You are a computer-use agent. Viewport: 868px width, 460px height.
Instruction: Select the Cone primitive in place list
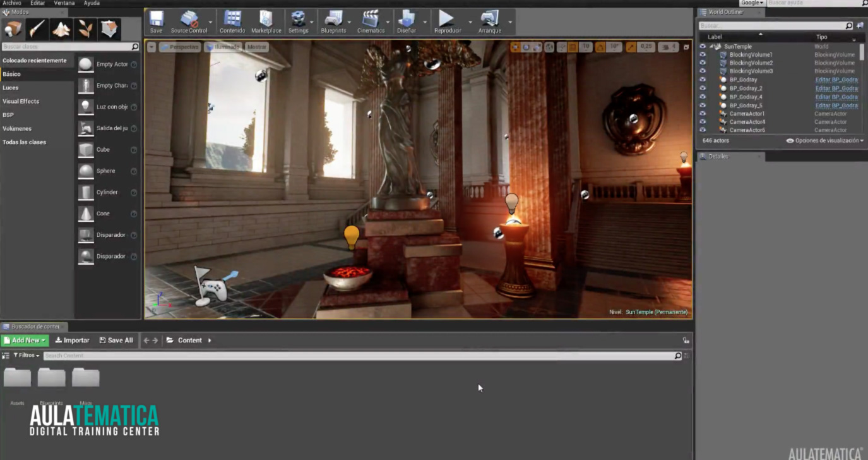coord(108,214)
